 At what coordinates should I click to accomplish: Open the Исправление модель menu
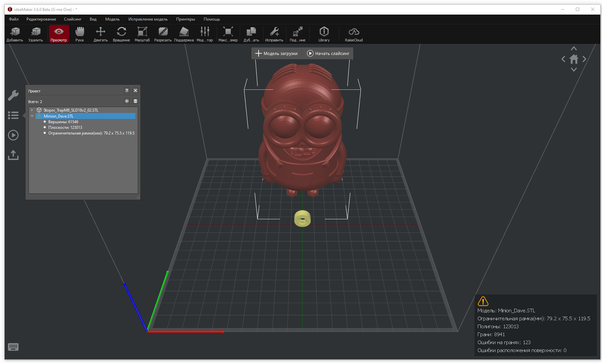pos(148,19)
